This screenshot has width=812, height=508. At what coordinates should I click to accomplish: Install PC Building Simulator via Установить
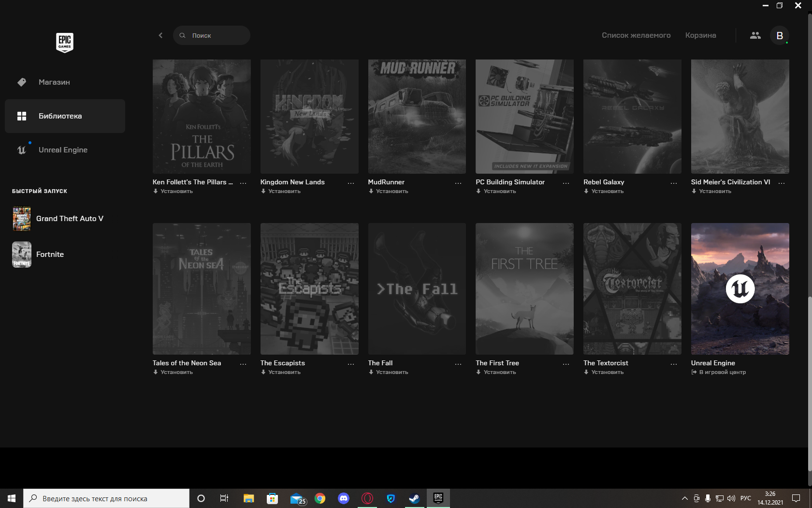click(x=496, y=191)
